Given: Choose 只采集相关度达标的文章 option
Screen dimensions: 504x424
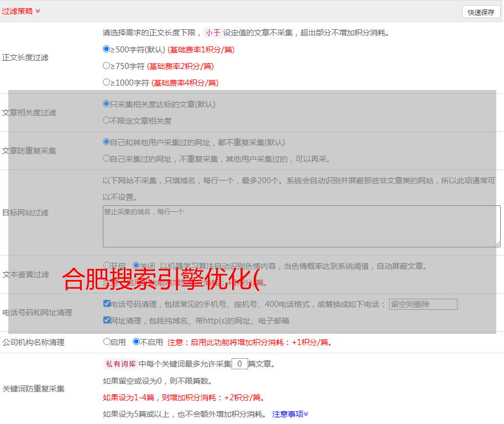Looking at the screenshot, I should pos(107,104).
